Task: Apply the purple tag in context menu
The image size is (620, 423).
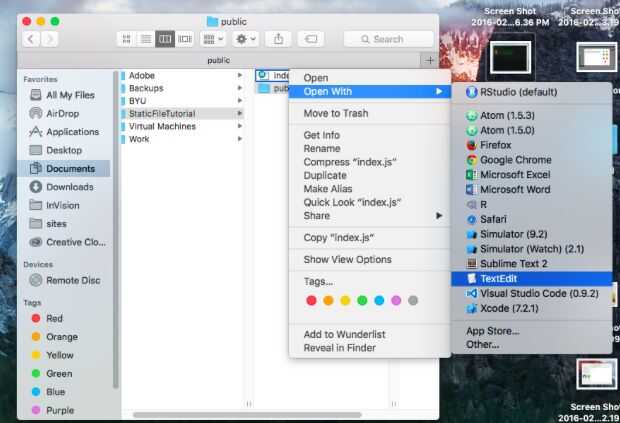Action: tap(396, 301)
